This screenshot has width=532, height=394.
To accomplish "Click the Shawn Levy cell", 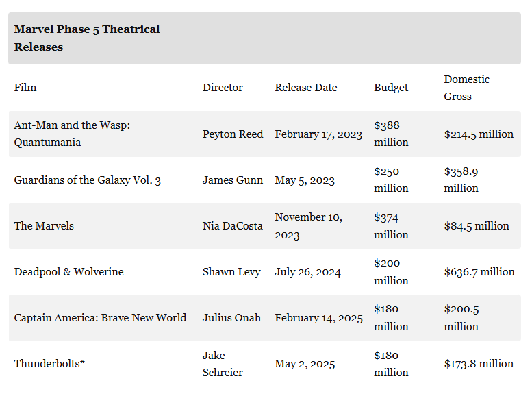I will (231, 272).
